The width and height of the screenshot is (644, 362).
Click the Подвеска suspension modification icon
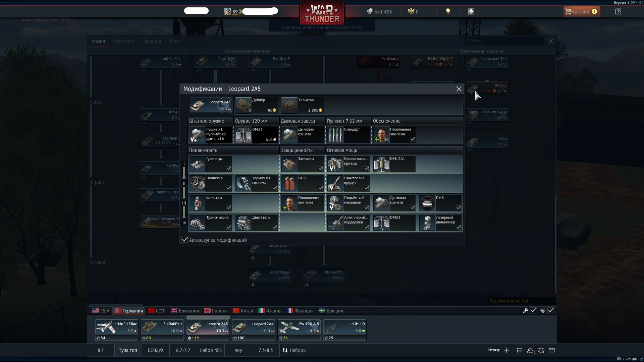[x=198, y=184]
